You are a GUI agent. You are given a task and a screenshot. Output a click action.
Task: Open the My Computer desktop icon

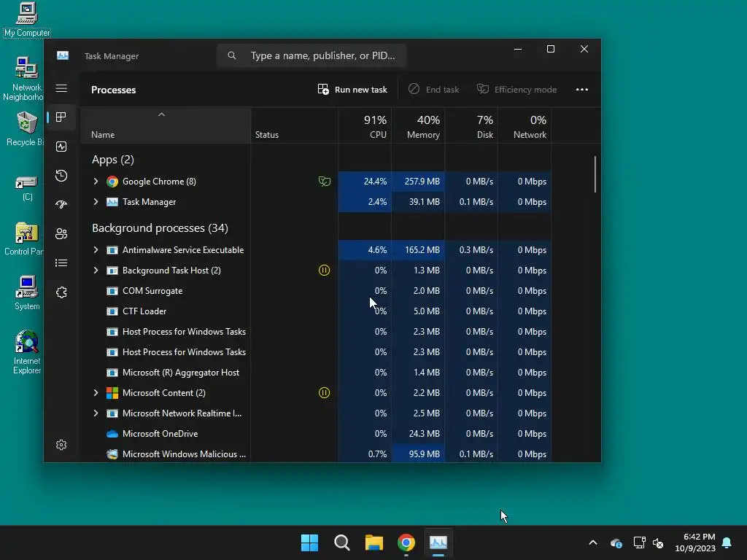[x=27, y=20]
